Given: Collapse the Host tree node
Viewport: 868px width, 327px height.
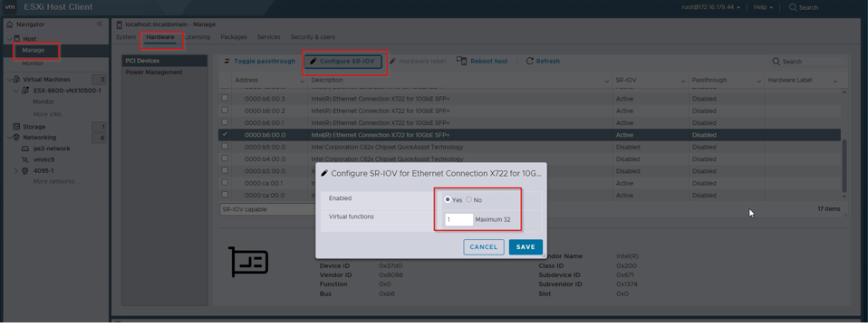Looking at the screenshot, I should coord(9,39).
